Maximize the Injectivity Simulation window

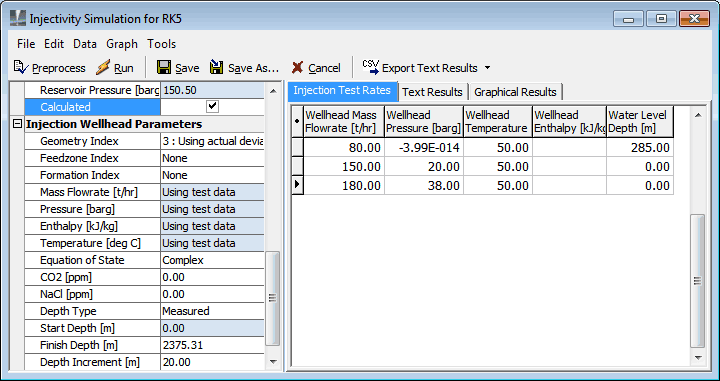[x=661, y=19]
